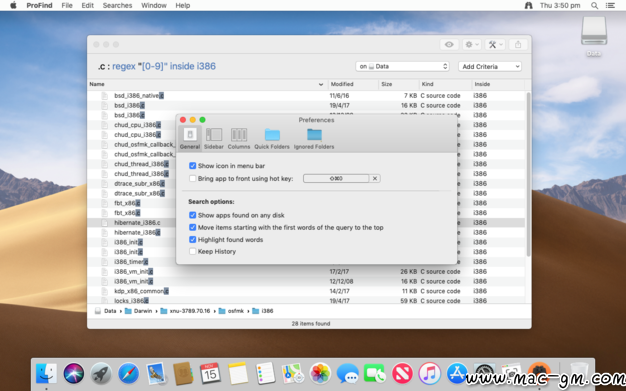The image size is (626, 391).
Task: Open Messages from the Dock
Action: coord(347,374)
